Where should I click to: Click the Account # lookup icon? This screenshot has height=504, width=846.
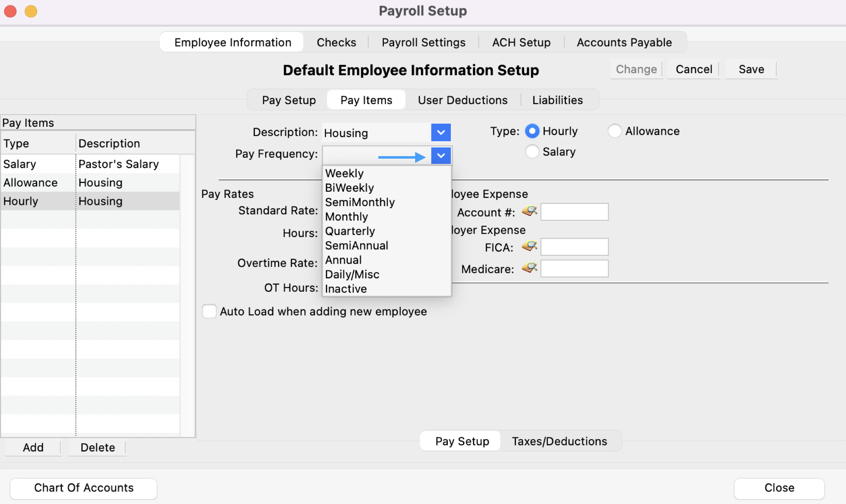pos(529,212)
